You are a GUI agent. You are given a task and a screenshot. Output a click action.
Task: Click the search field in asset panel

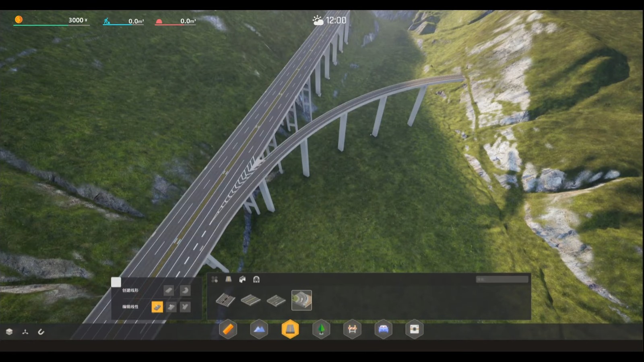click(x=502, y=279)
